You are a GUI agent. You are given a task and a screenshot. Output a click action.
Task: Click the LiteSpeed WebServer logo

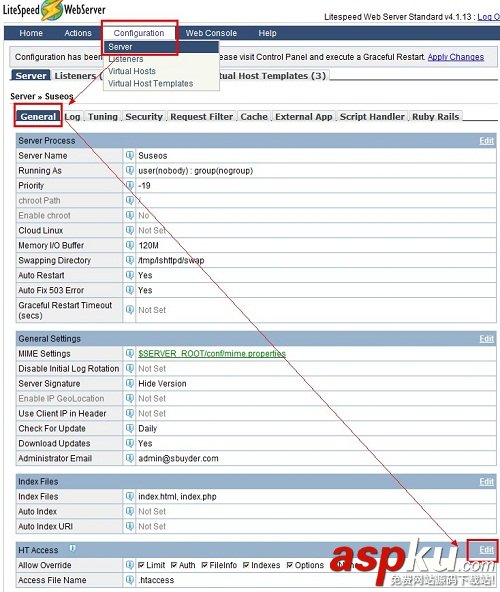[54, 10]
